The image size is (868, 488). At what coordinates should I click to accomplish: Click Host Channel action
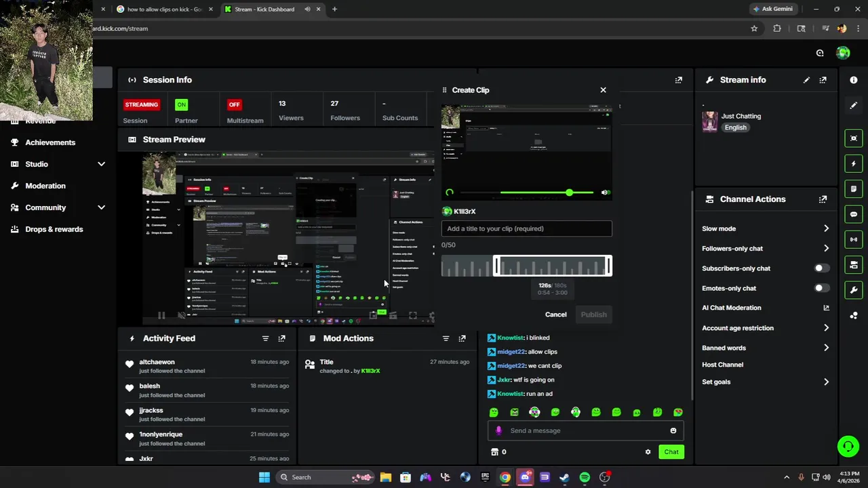coord(722,365)
